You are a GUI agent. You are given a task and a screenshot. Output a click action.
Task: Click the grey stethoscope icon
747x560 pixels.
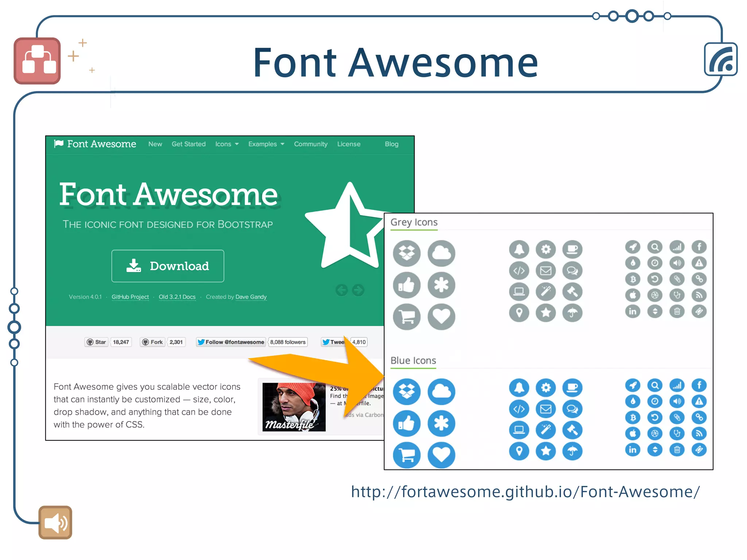tap(677, 295)
